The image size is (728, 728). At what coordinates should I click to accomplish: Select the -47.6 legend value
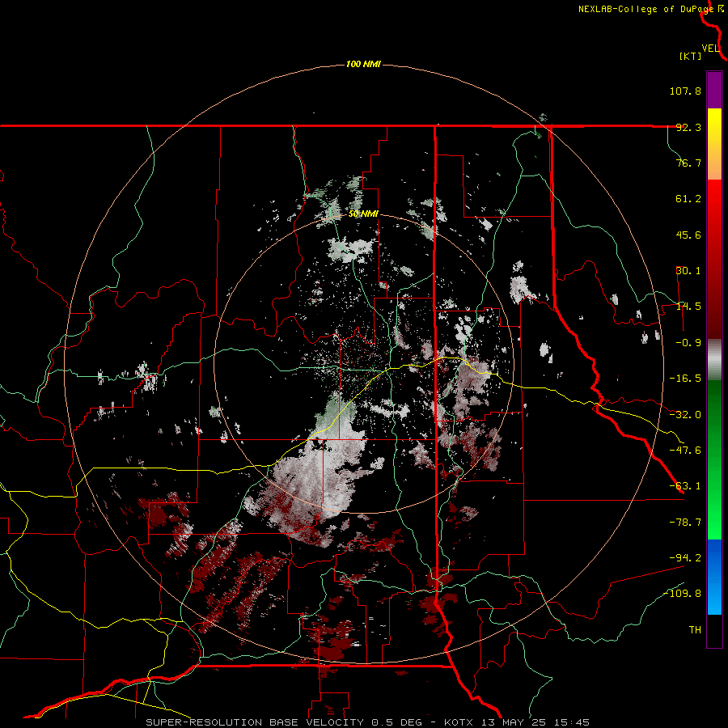click(685, 451)
